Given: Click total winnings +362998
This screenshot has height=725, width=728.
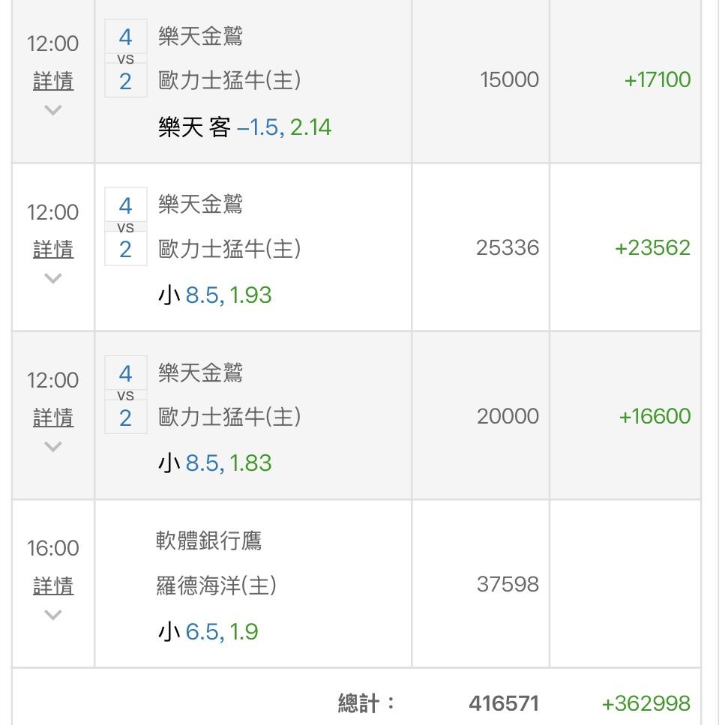Looking at the screenshot, I should tap(646, 704).
